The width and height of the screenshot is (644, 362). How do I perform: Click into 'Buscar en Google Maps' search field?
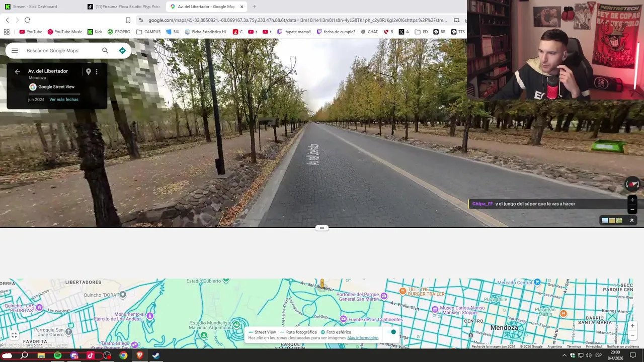(60, 51)
